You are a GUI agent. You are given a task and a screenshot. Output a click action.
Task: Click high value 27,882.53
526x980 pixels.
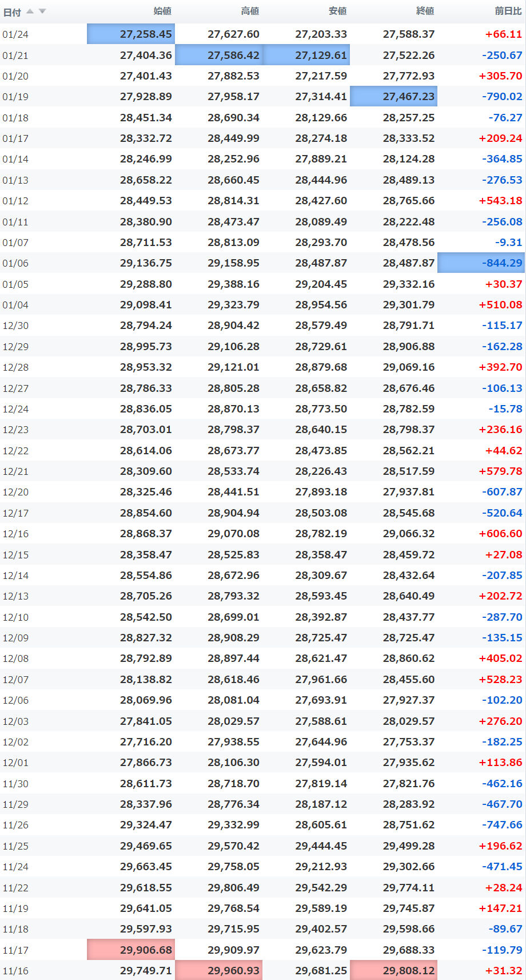233,76
